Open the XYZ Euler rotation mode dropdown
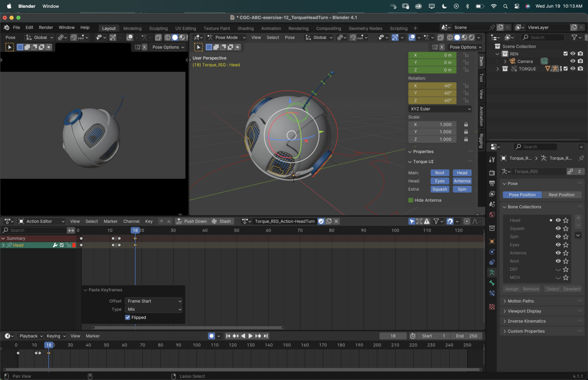588x380 pixels. coord(440,109)
